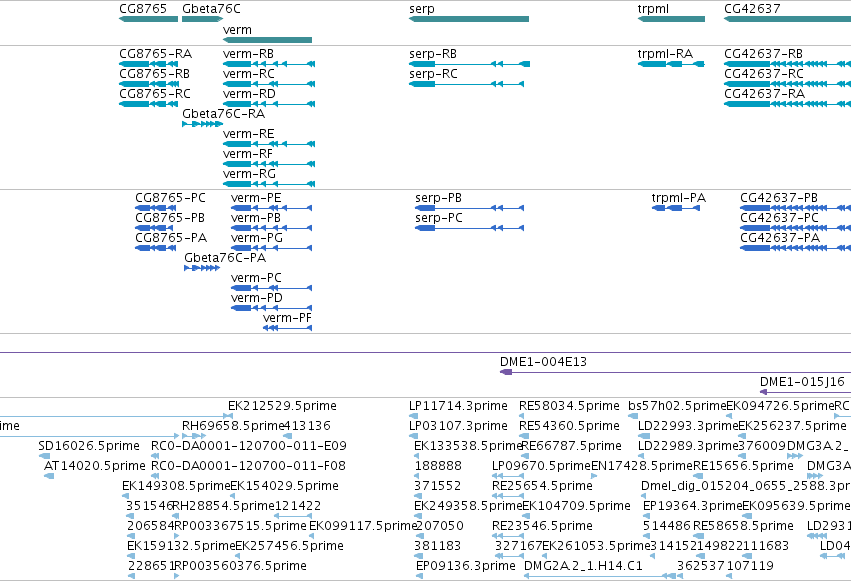The height and width of the screenshot is (581, 851).
Task: Choose the verm-RD transcript
Action: coord(269,104)
